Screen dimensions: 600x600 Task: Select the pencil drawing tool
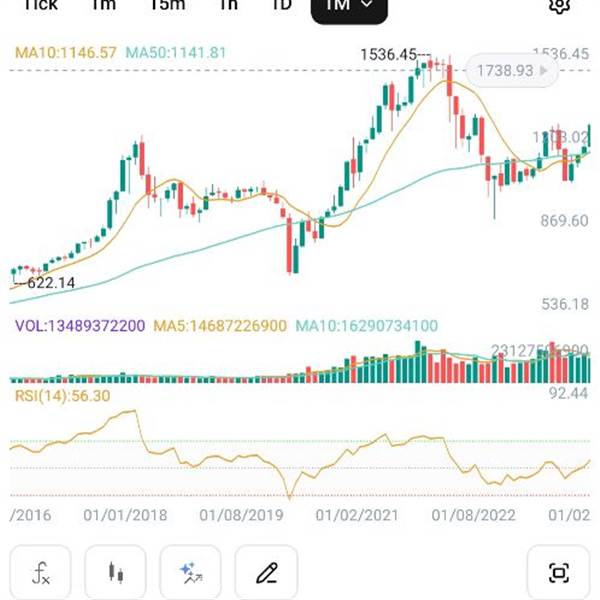click(265, 573)
